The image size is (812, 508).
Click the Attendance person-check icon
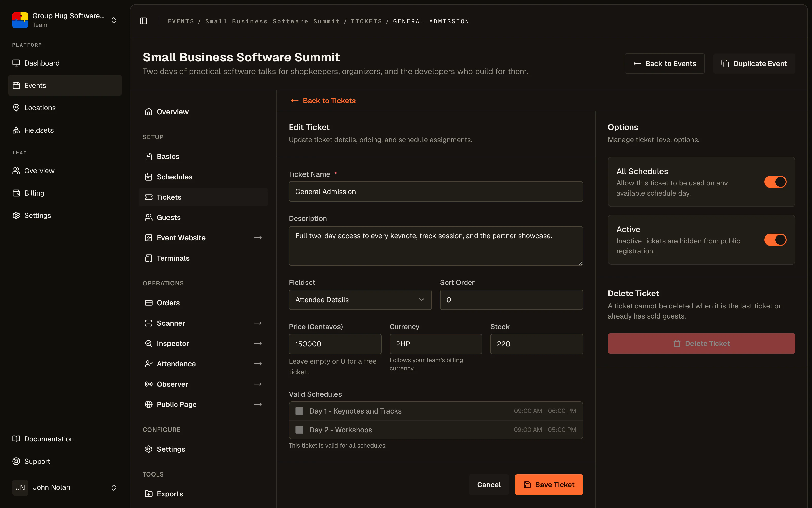pos(149,364)
